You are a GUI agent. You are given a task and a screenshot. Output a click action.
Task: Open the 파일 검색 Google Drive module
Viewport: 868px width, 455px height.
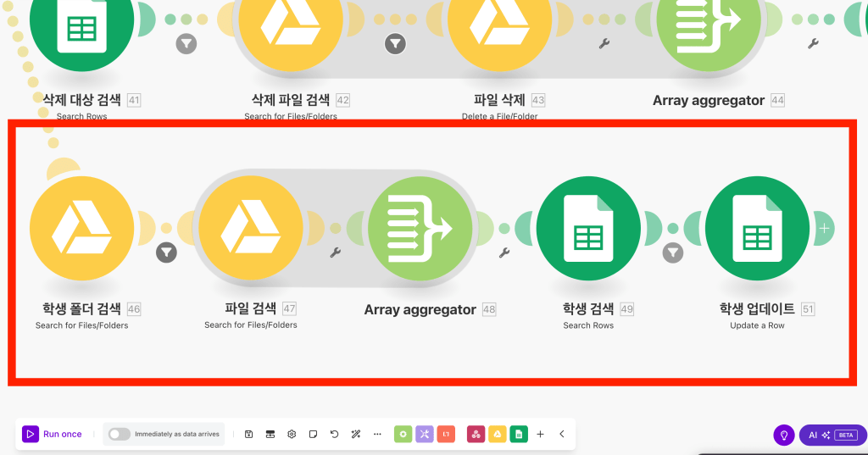coord(251,228)
